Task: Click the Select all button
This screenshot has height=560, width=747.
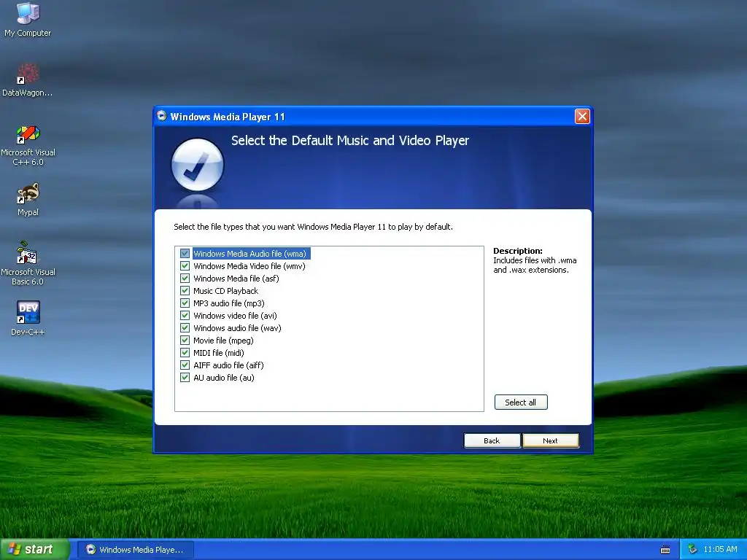Action: [x=521, y=402]
